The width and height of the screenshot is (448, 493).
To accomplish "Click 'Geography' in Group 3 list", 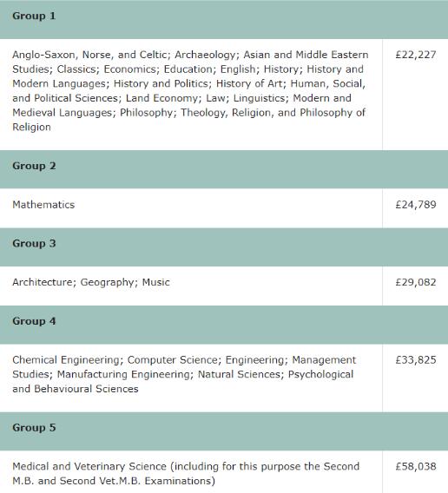I will pyautogui.click(x=107, y=282).
